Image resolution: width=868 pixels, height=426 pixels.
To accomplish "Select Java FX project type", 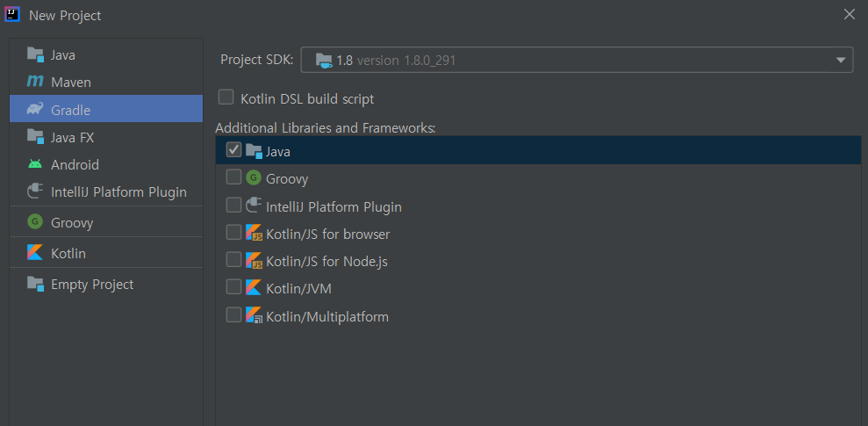I will (x=106, y=137).
